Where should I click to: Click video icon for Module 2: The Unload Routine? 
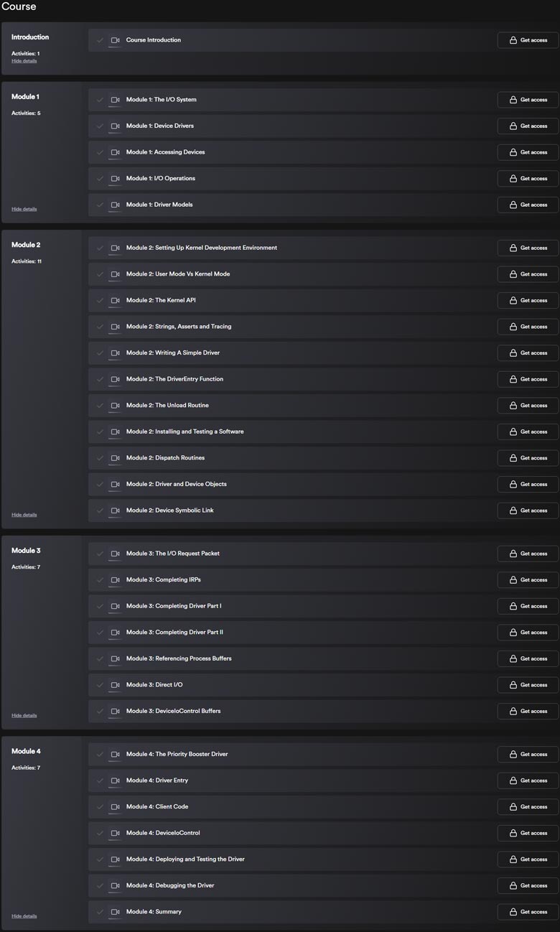pos(115,406)
